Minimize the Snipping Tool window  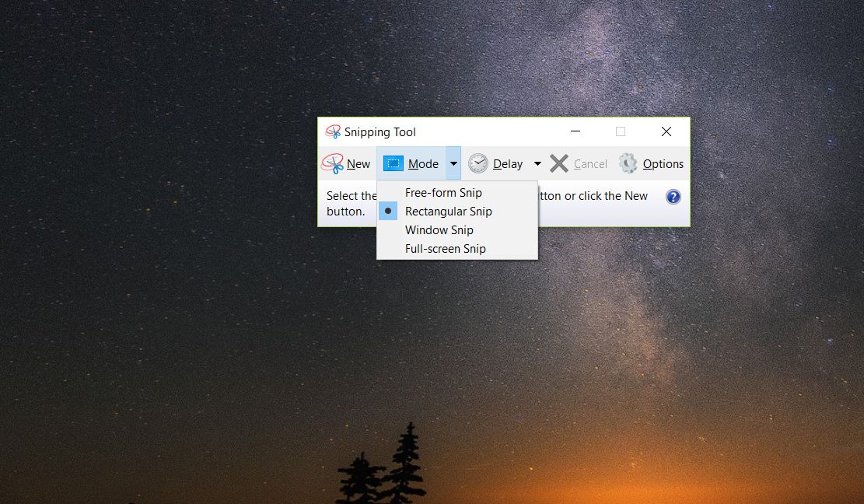[575, 132]
